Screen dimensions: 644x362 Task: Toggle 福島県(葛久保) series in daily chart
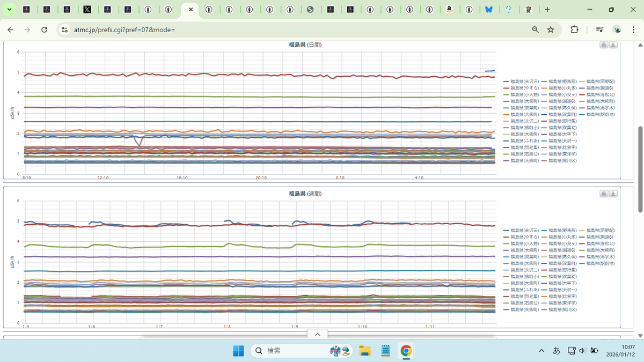(559, 107)
